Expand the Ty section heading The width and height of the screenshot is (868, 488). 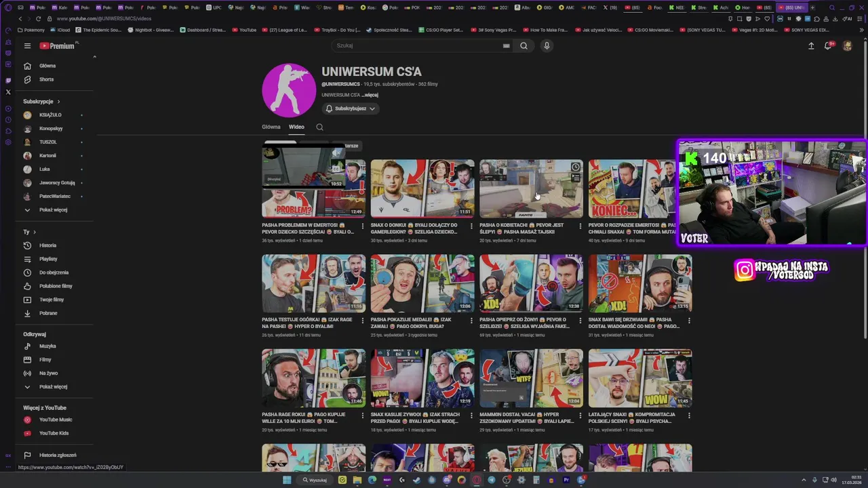click(30, 232)
